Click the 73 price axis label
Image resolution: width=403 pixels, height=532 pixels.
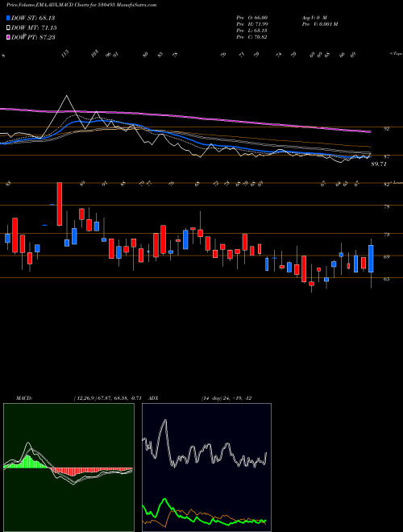(x=387, y=235)
